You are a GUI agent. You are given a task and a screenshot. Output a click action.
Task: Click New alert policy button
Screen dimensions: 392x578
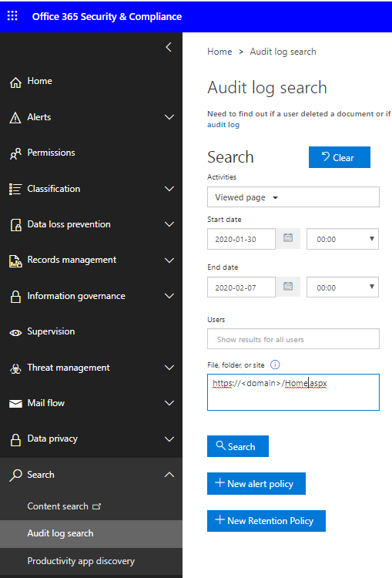pyautogui.click(x=256, y=483)
